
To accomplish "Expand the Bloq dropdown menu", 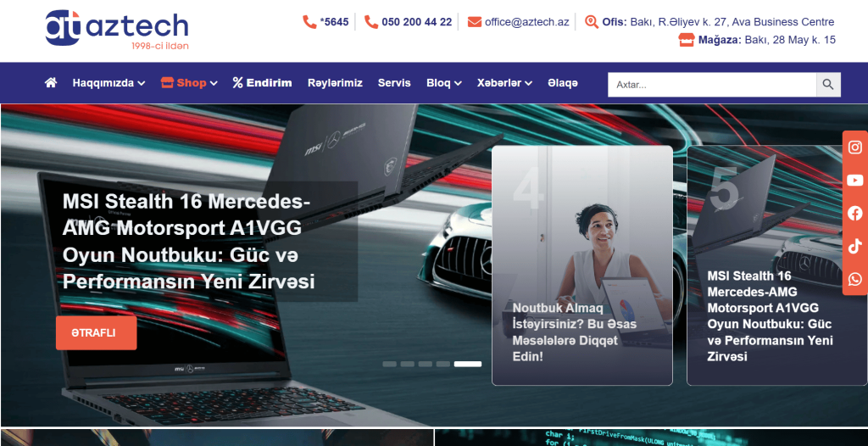I will point(443,83).
